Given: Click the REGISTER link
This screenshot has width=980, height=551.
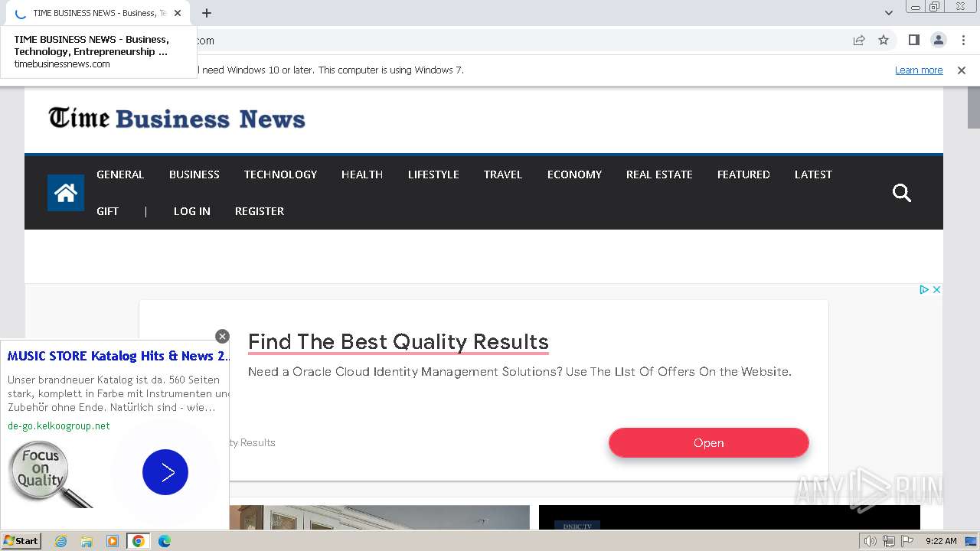Looking at the screenshot, I should click(260, 211).
